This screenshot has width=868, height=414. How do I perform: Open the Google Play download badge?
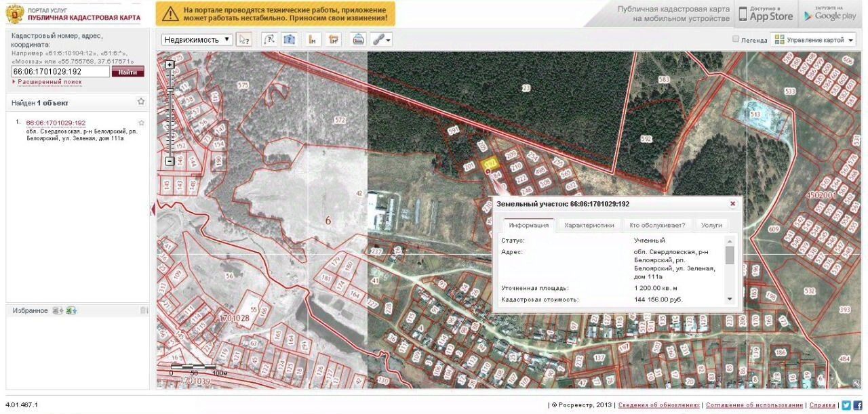tap(829, 14)
